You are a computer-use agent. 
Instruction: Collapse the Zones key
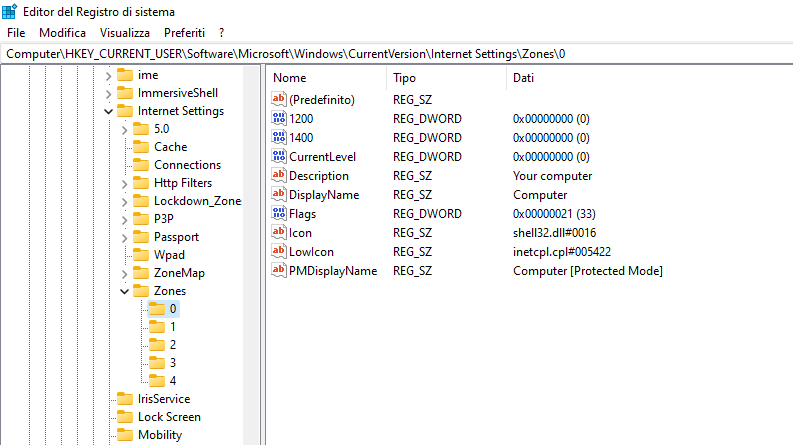124,291
